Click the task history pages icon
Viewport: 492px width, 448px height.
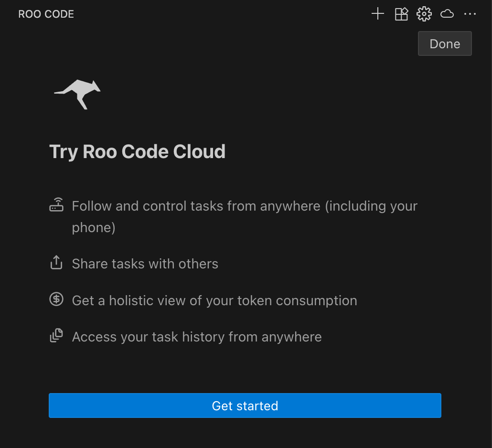point(56,335)
